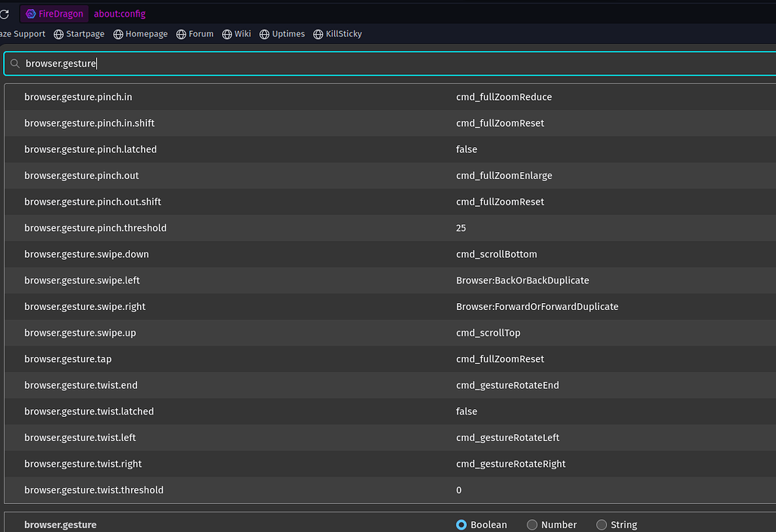Open the KillSticky bookmarklet
Screen dimensions: 776x532
pyautogui.click(x=337, y=34)
